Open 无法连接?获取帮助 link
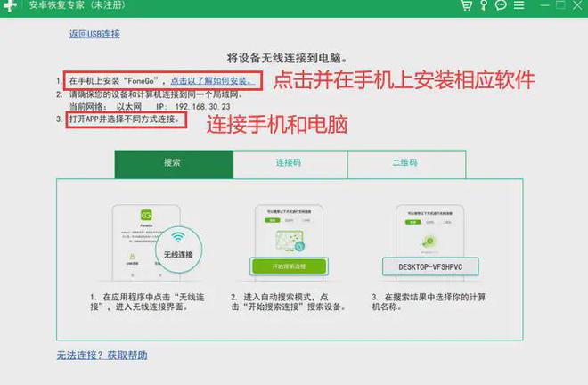 [x=102, y=355]
